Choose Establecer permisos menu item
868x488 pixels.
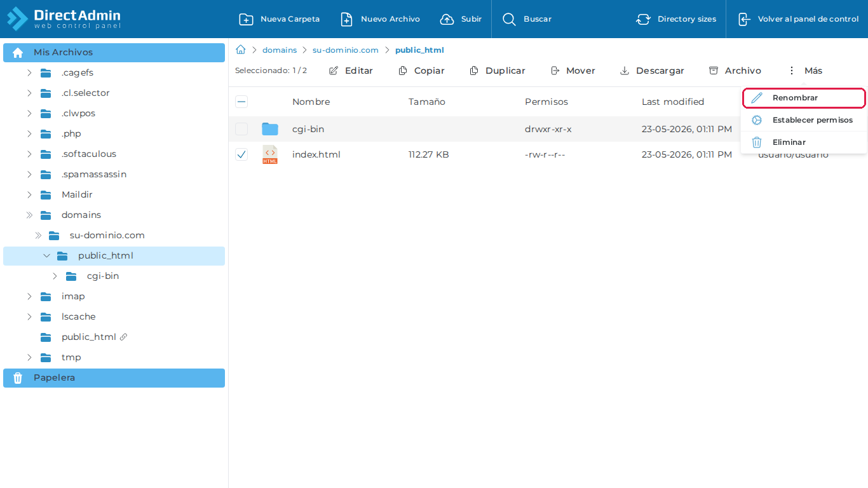(804, 120)
